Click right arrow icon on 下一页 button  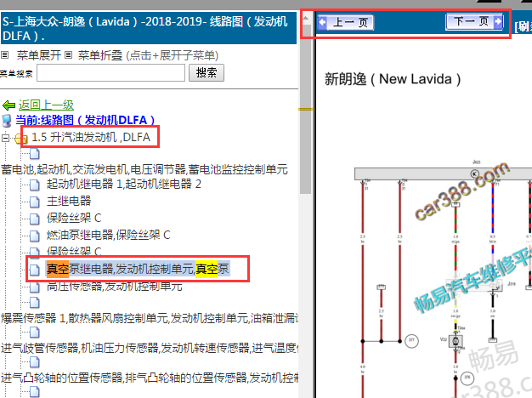tap(498, 22)
